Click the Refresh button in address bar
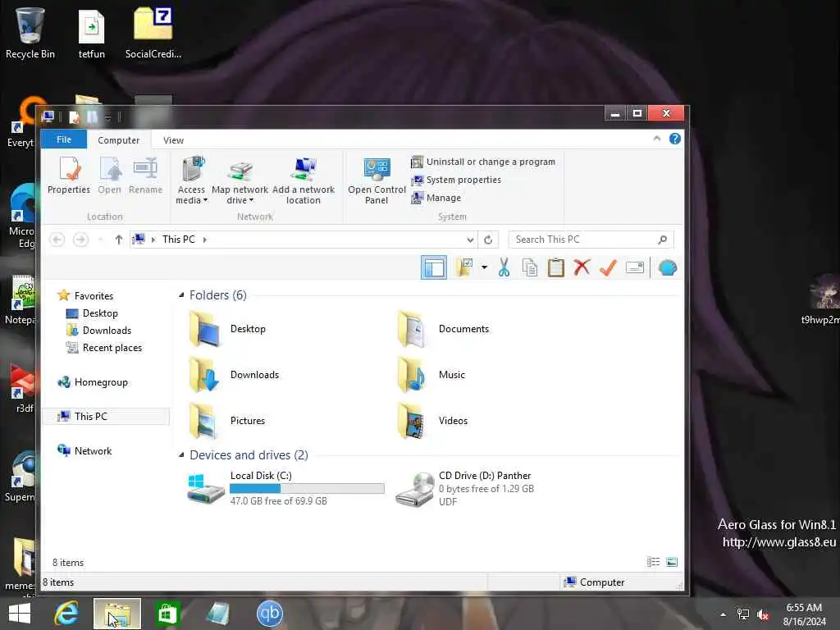840x630 pixels. (488, 240)
